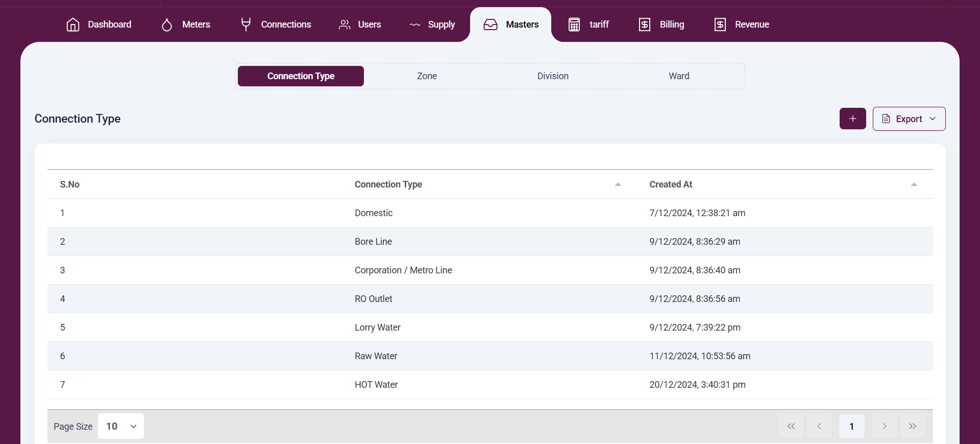Click the Dashboard home icon
Viewport: 980px width, 444px height.
point(73,25)
